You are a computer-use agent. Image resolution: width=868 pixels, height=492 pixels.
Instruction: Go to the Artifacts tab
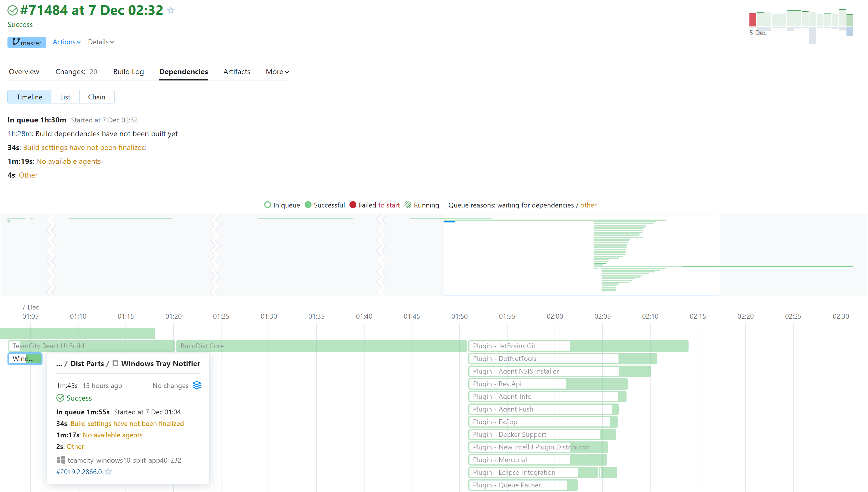pos(237,72)
